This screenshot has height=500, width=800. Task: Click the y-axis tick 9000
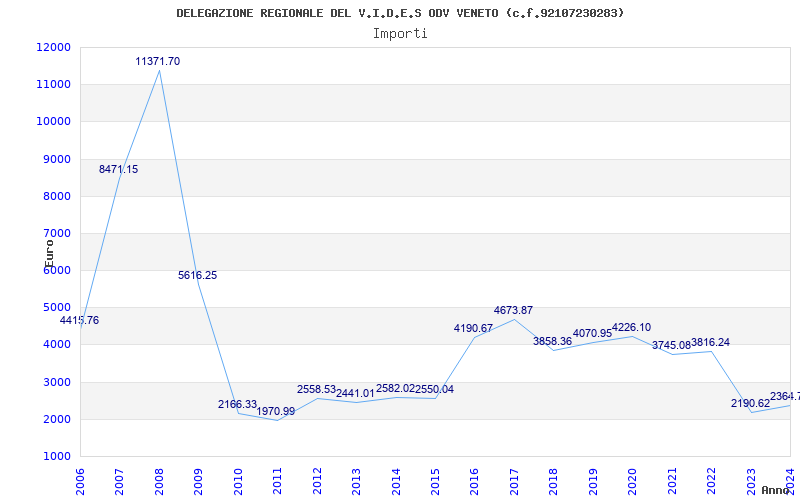tap(56, 159)
